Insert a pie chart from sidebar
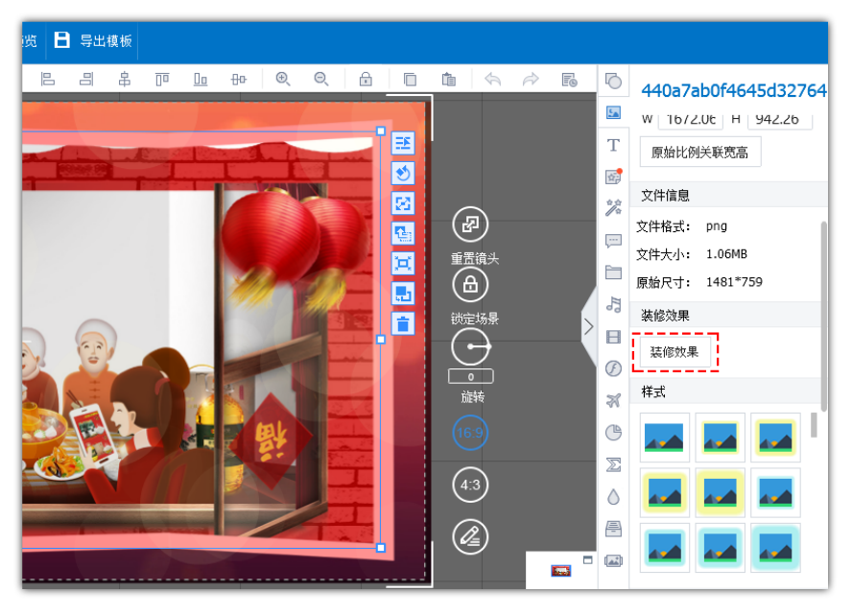This screenshot has height=616, width=852. click(x=613, y=433)
